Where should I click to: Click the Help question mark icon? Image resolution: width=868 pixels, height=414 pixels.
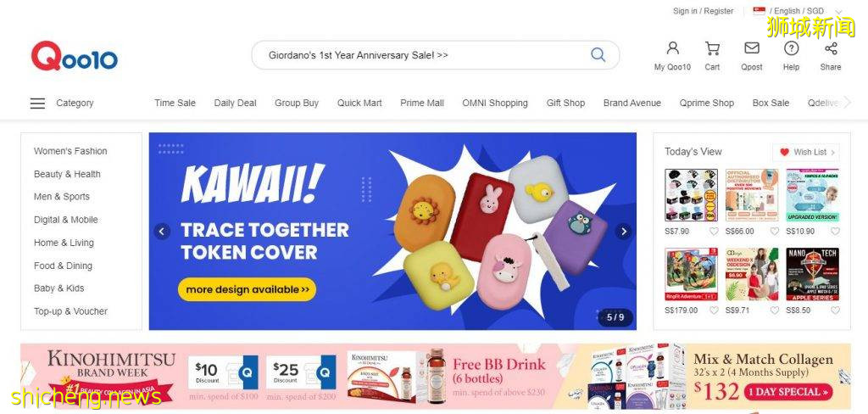tap(791, 48)
